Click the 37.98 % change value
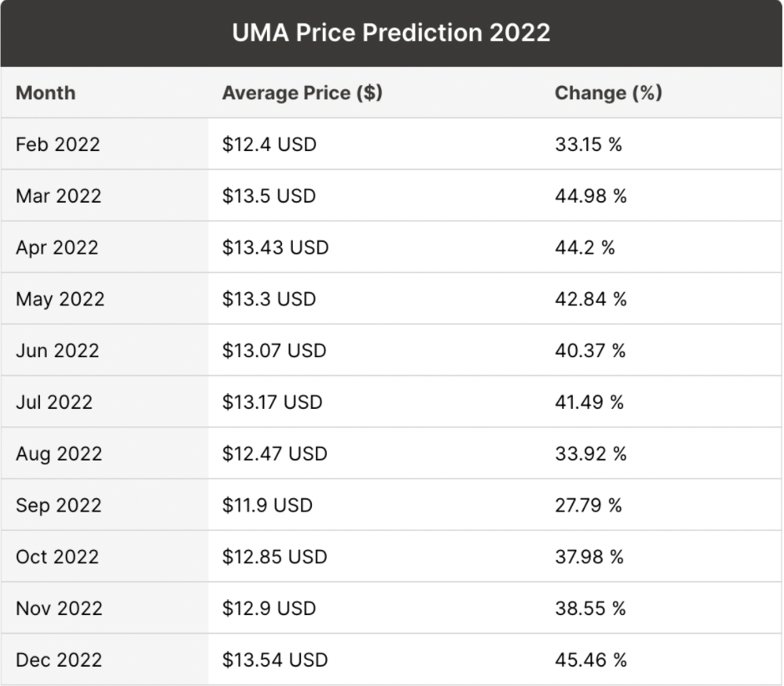784x686 pixels. click(590, 557)
